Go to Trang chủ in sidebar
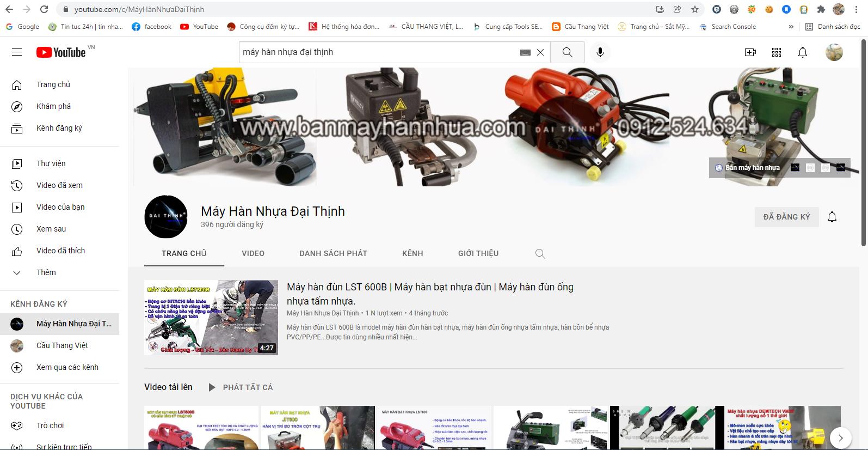The image size is (868, 450). [60, 84]
